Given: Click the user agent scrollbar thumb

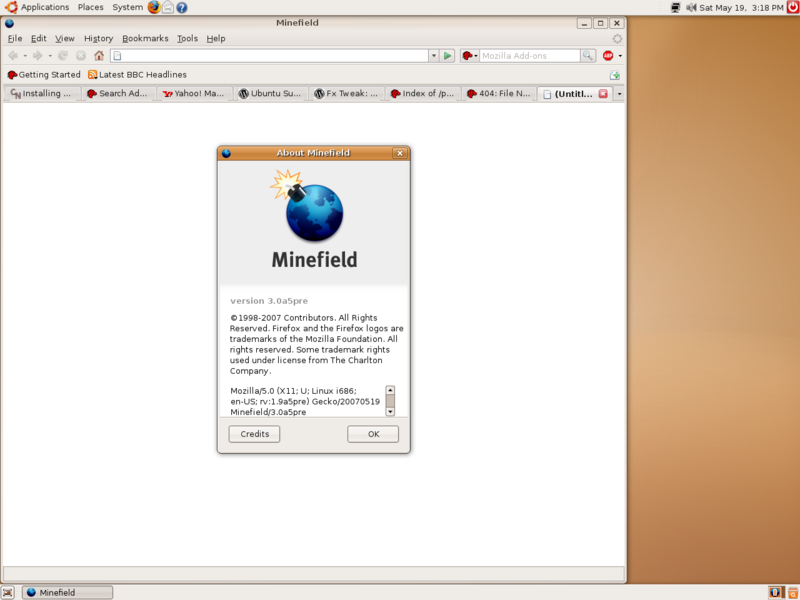Looking at the screenshot, I should [390, 401].
